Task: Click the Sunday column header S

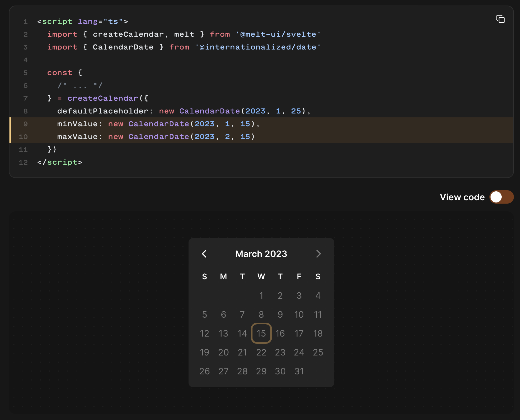Action: pos(204,276)
